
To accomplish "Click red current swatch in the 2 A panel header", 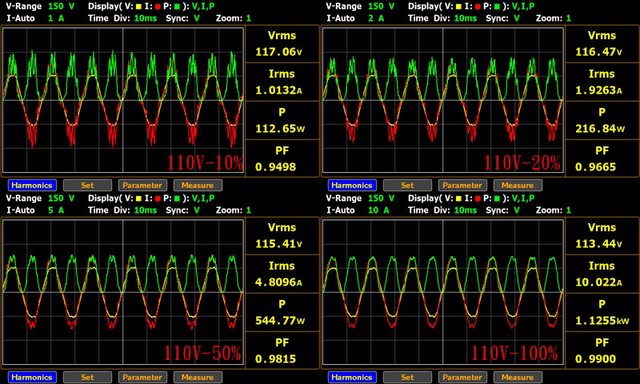I will coord(478,7).
